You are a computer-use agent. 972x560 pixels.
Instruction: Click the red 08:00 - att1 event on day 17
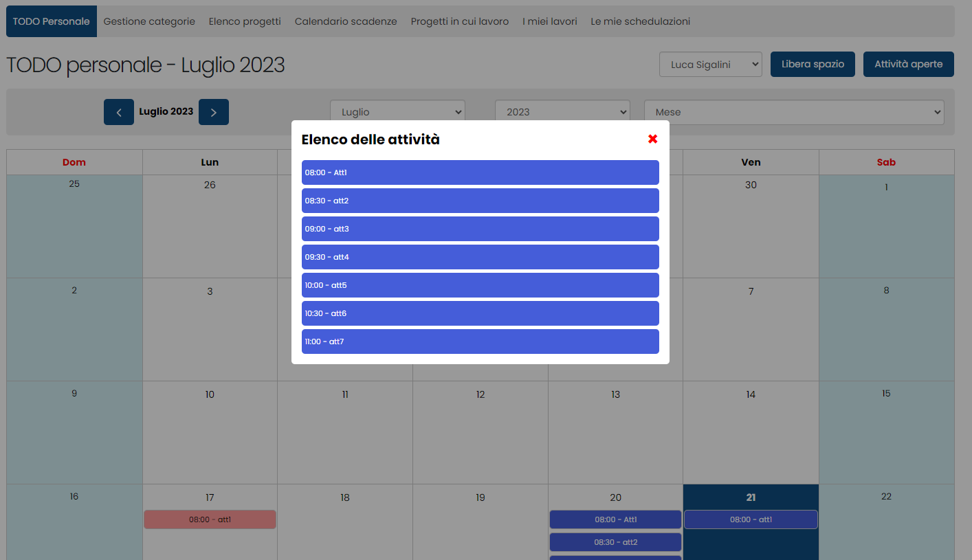(x=210, y=519)
